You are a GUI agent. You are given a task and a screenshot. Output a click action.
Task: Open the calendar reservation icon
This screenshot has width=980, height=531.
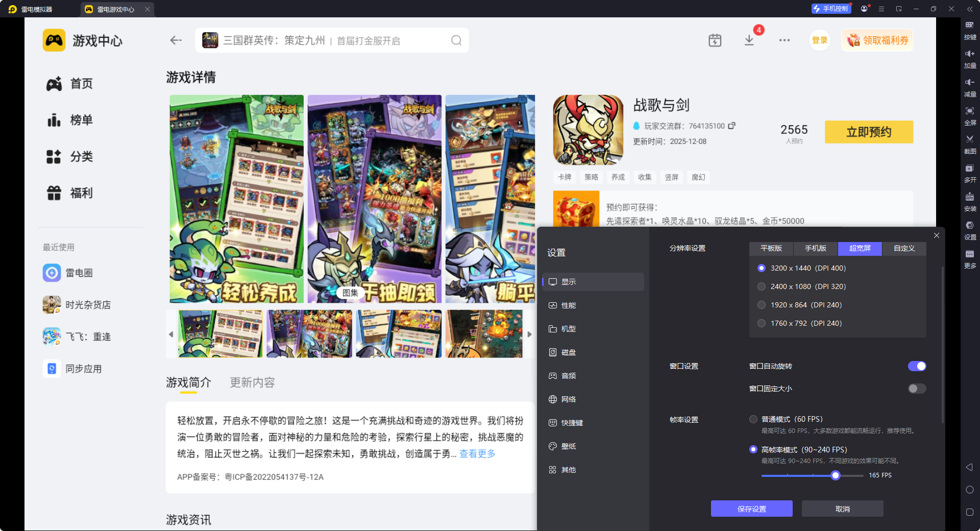tap(715, 40)
